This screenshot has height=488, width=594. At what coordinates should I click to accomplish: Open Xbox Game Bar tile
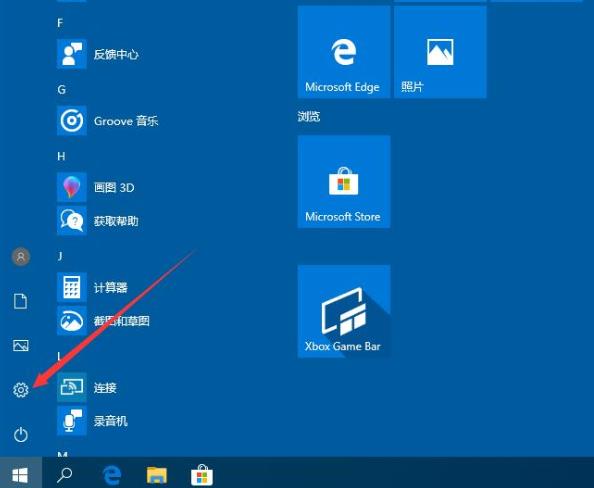tap(344, 311)
